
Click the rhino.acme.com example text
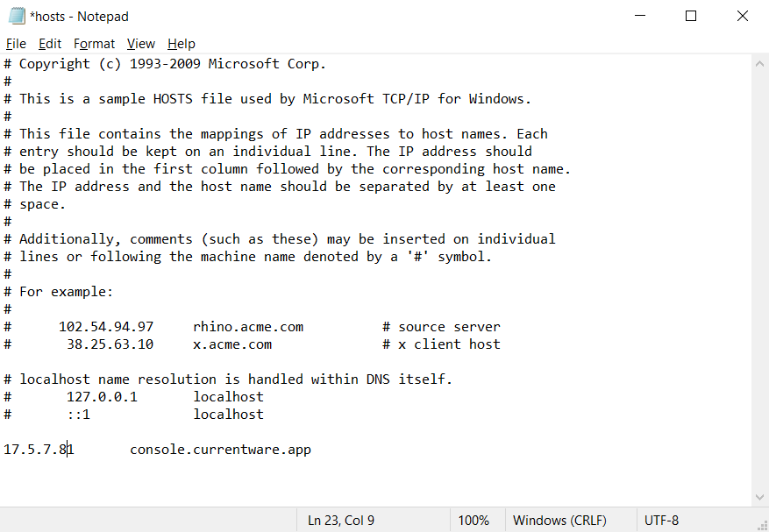[x=248, y=327]
